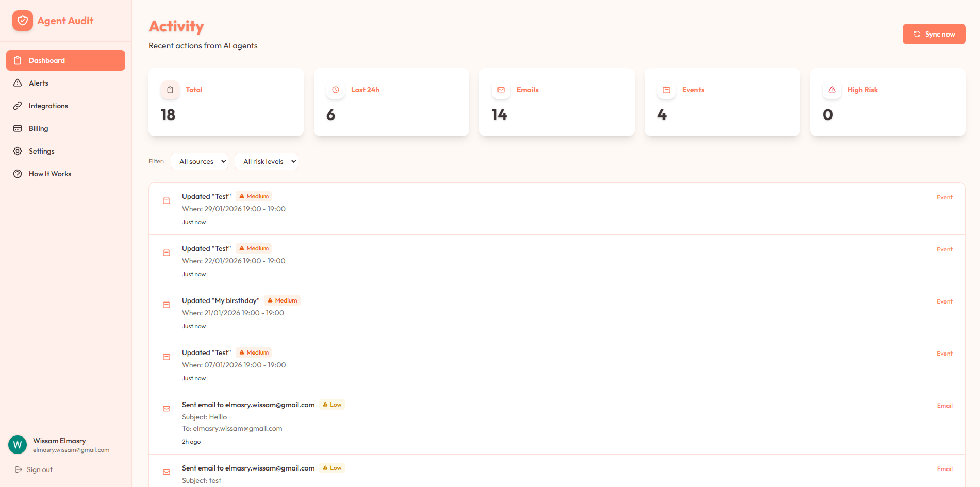The image size is (980, 487).
Task: Click the Agent Audit shield logo
Action: [22, 20]
